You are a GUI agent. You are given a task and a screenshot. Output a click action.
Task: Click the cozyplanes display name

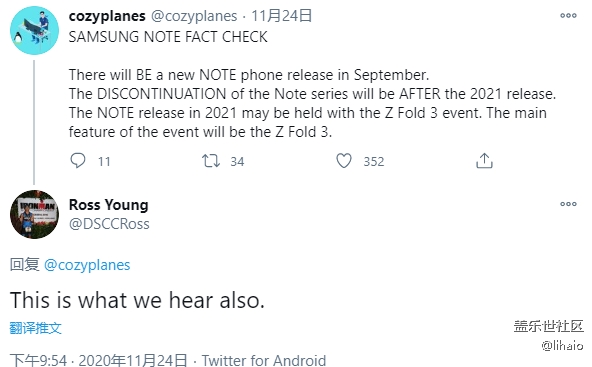click(107, 16)
